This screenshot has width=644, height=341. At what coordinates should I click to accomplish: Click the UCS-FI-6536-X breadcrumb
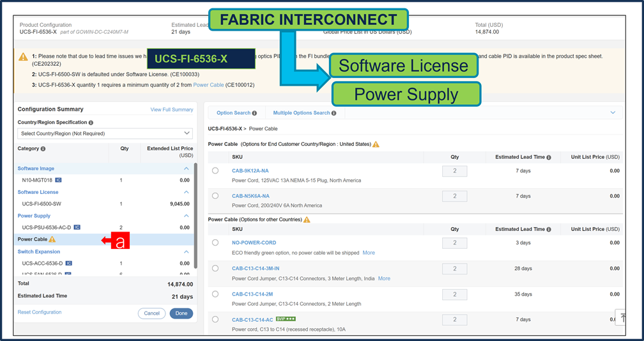(225, 129)
